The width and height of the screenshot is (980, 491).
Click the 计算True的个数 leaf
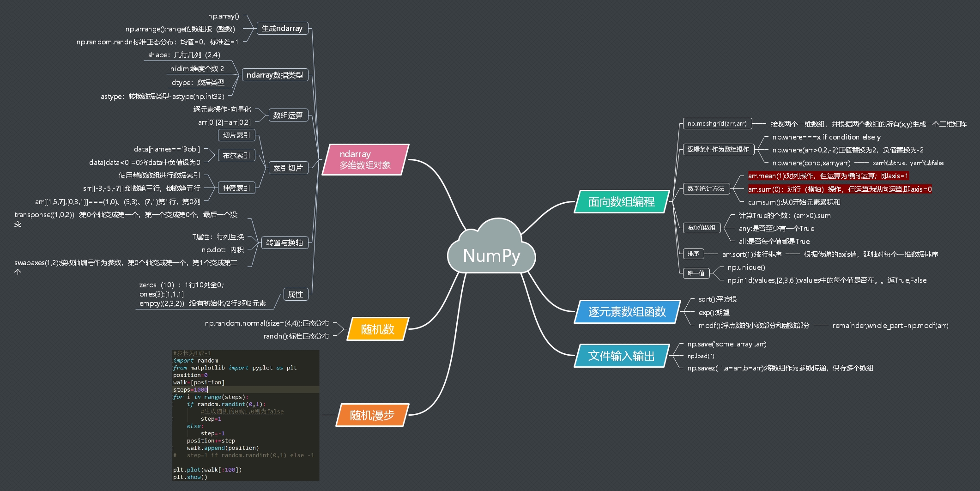coord(785,216)
